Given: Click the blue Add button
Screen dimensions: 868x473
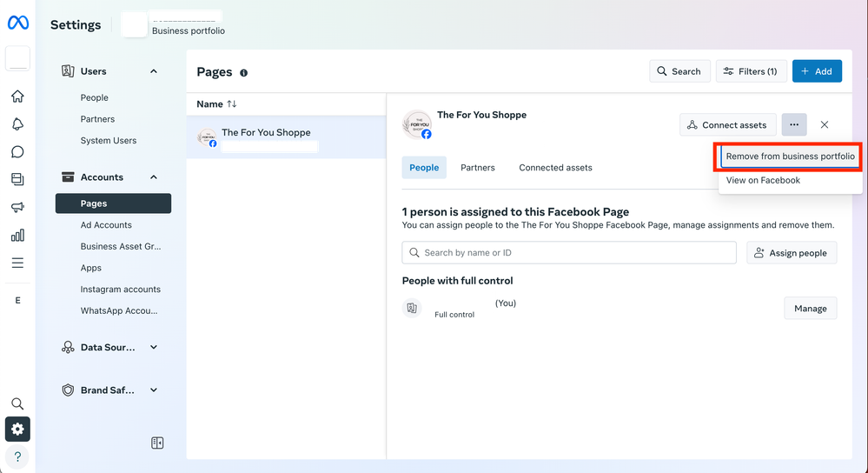Looking at the screenshot, I should click(x=817, y=71).
